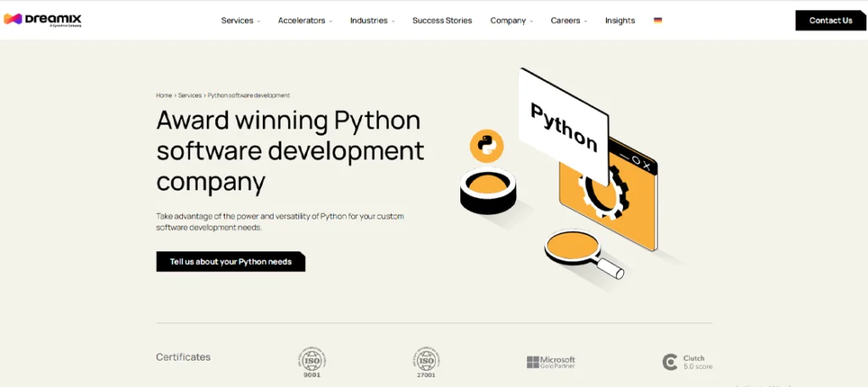
Task: Click the Clutch 5.0 score badge
Action: (x=687, y=362)
